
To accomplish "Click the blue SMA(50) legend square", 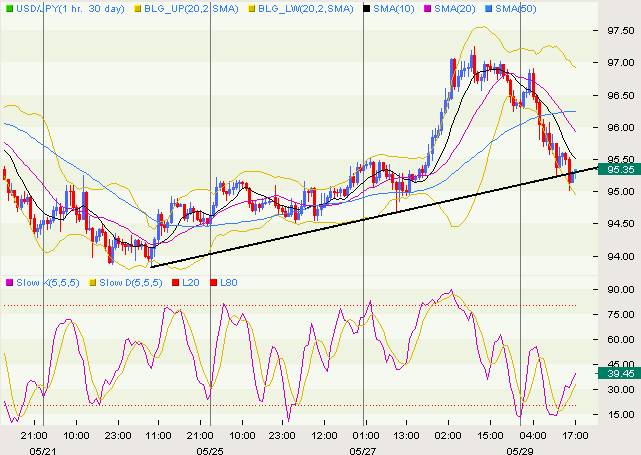I will click(489, 9).
